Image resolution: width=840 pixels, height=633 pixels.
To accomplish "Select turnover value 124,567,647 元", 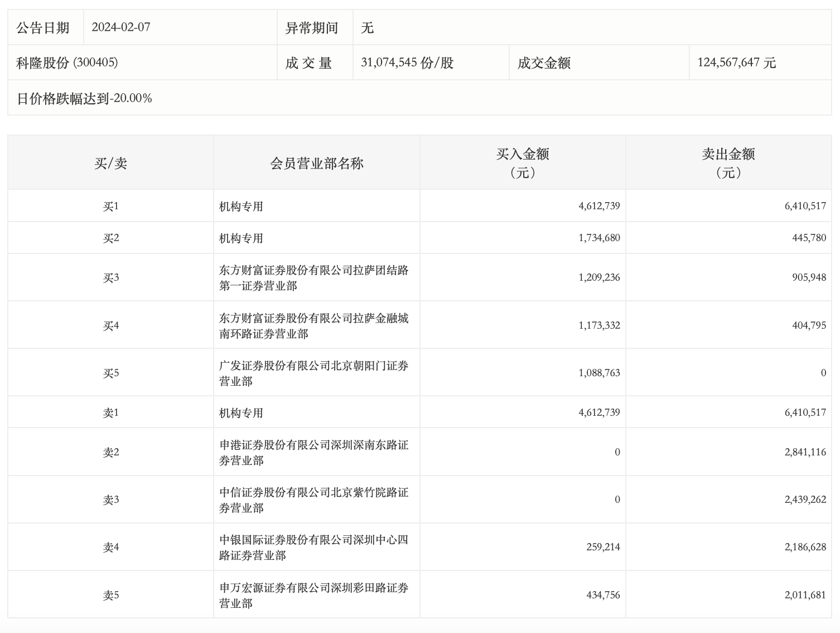I will tap(737, 63).
